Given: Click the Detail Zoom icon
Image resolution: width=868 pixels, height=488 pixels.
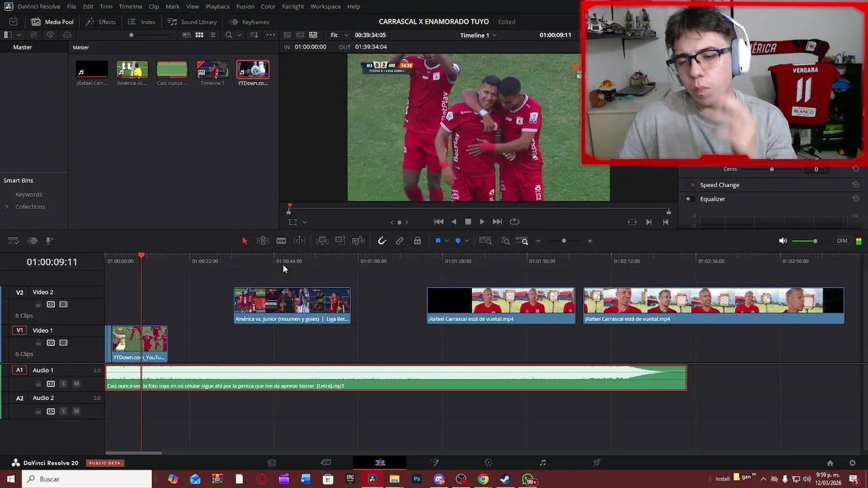Looking at the screenshot, I should 505,241.
